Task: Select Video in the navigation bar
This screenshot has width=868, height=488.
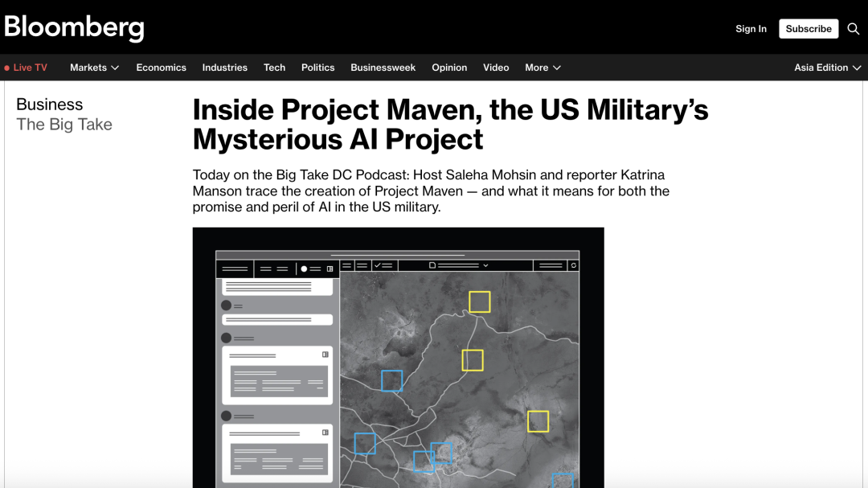Action: pos(496,68)
